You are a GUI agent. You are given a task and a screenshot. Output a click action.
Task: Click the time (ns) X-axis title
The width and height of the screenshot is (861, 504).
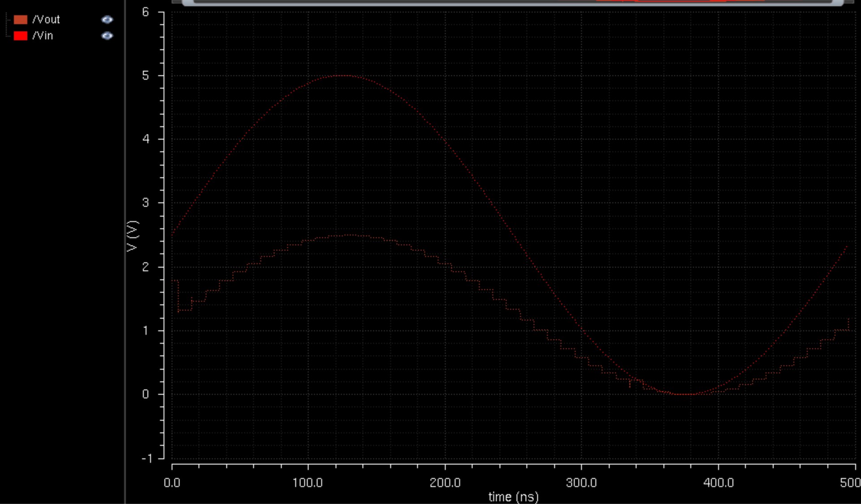513,497
